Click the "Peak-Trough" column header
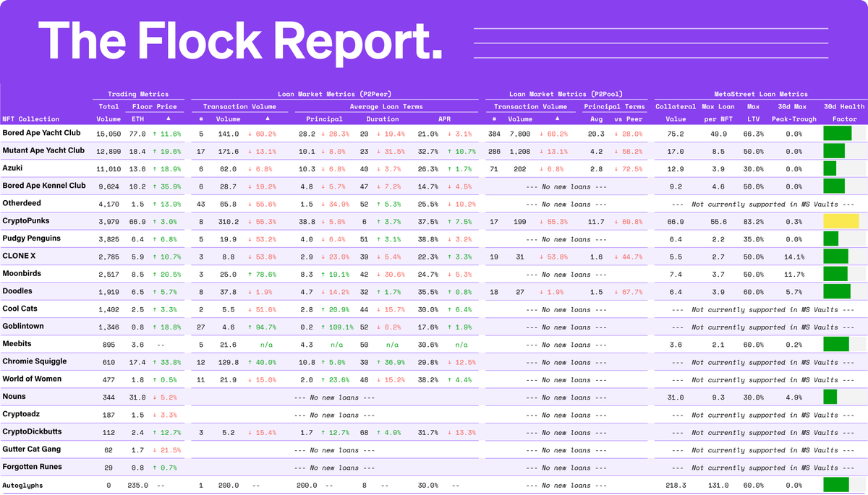Viewport: 868px width, 495px height. (793, 119)
